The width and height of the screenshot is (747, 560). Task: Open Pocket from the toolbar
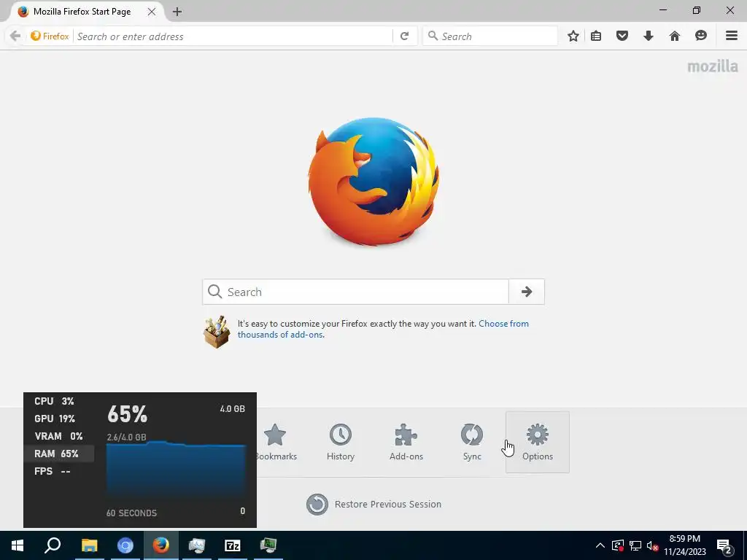[x=622, y=36]
